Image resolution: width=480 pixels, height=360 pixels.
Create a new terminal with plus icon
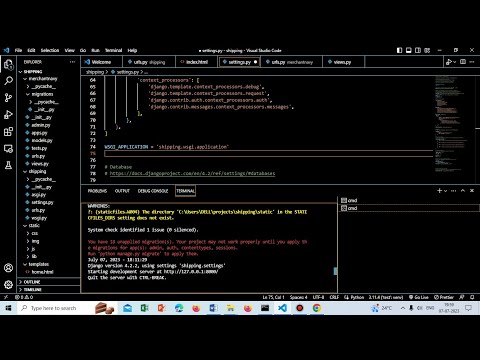point(439,191)
